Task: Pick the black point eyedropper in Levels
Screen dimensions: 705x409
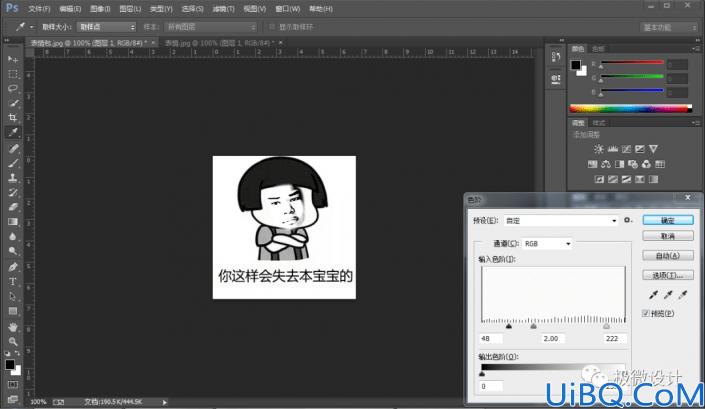Action: (653, 295)
